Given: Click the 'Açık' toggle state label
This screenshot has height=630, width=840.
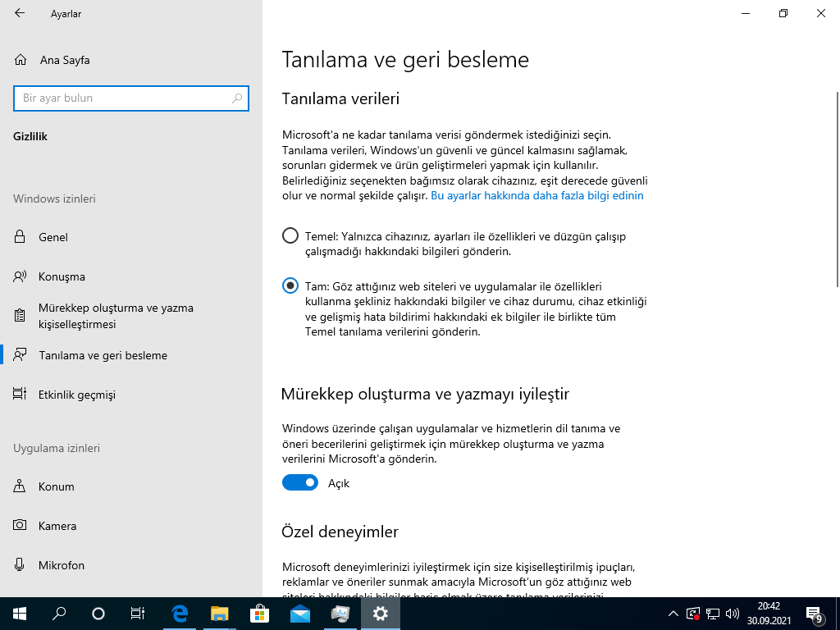Looking at the screenshot, I should (x=339, y=483).
